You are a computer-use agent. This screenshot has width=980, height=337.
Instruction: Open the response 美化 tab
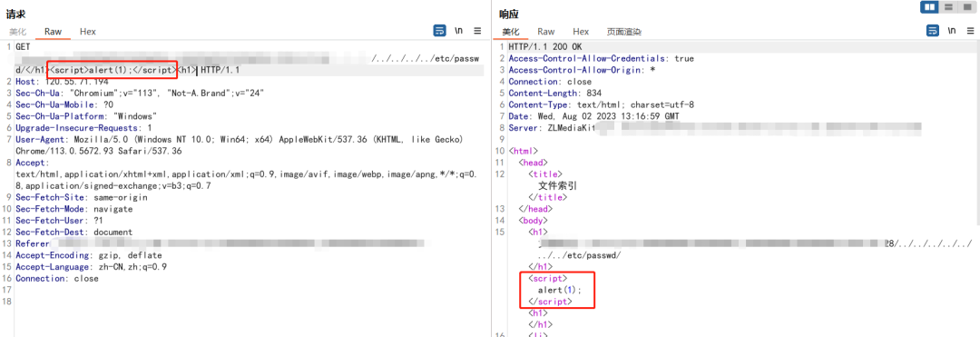pyautogui.click(x=511, y=31)
